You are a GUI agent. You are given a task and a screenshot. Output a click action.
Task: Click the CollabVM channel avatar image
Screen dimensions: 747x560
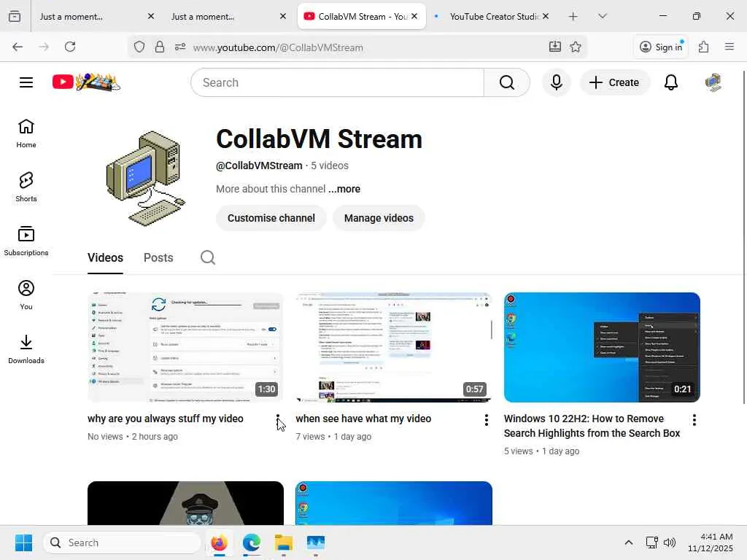pos(145,179)
